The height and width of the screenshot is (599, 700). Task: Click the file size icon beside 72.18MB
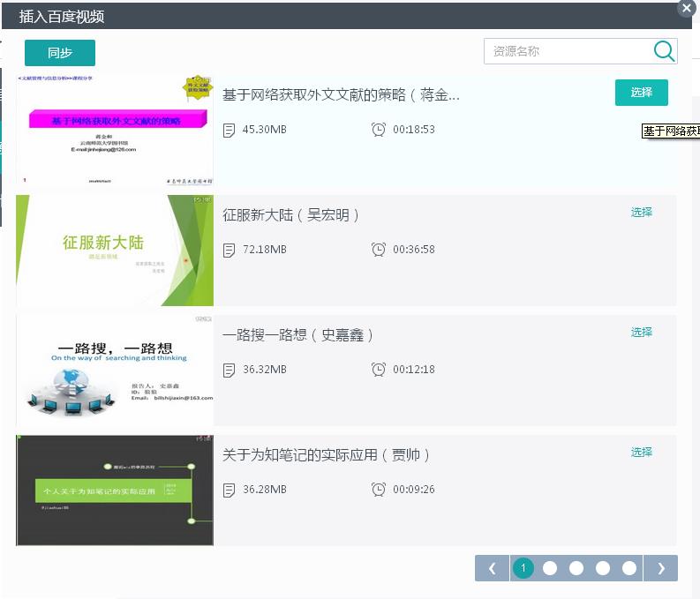pyautogui.click(x=230, y=250)
